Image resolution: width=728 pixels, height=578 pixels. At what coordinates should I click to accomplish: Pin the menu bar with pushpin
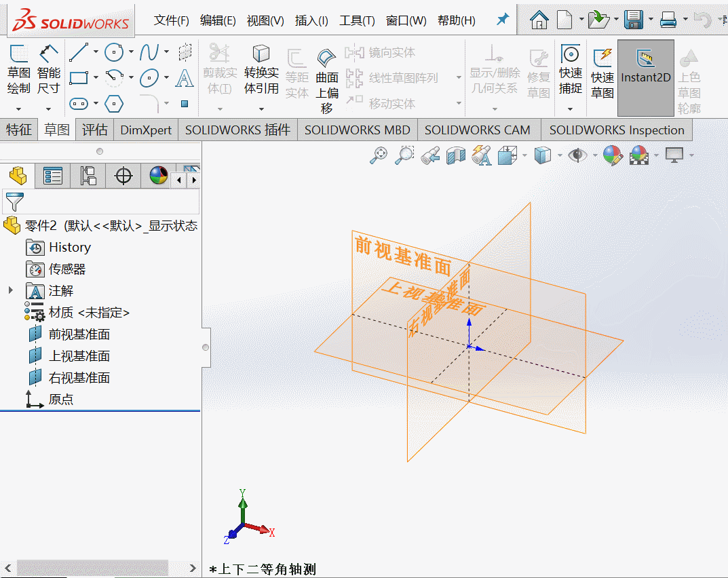tap(503, 20)
